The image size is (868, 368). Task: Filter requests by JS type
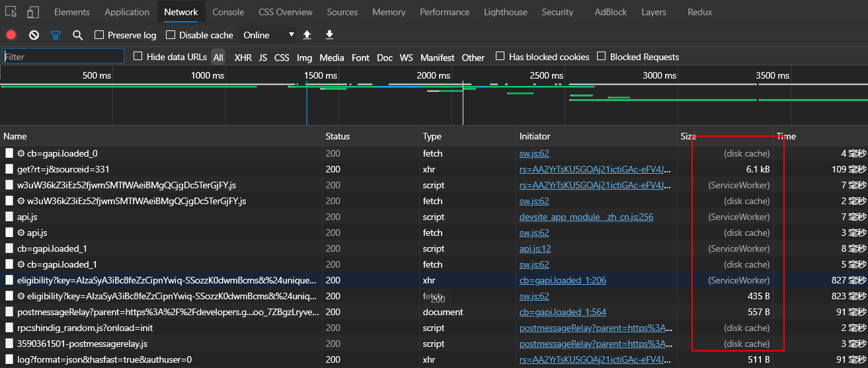click(x=263, y=57)
